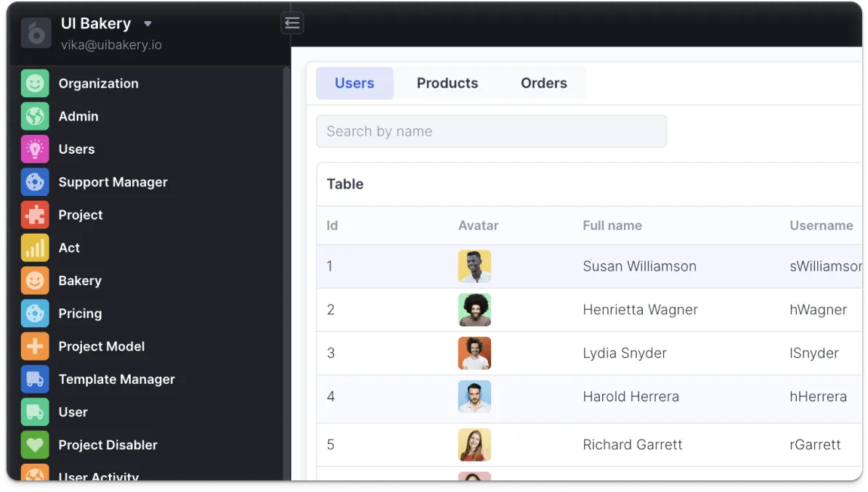Click the UI Bakery logo
The width and height of the screenshot is (868, 492).
(36, 33)
